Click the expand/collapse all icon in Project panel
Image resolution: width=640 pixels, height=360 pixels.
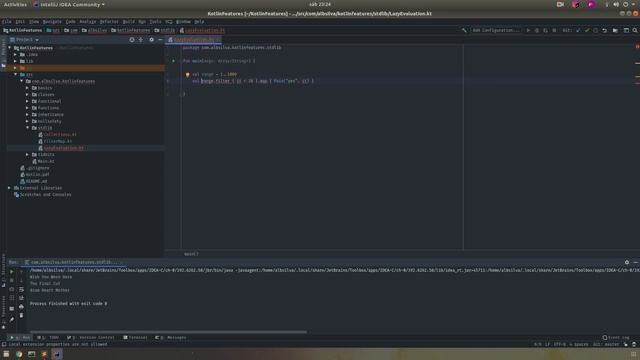141,40
